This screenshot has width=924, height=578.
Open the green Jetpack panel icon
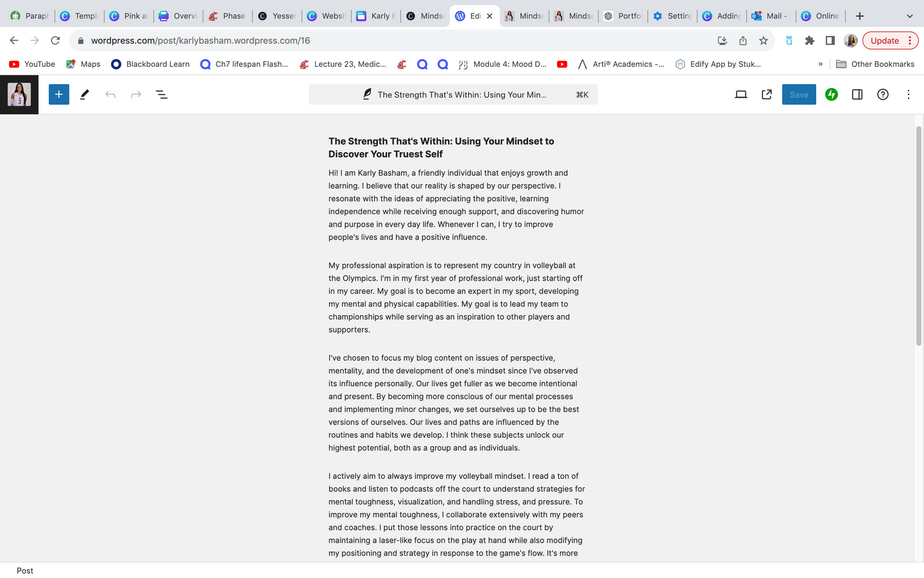tap(831, 94)
